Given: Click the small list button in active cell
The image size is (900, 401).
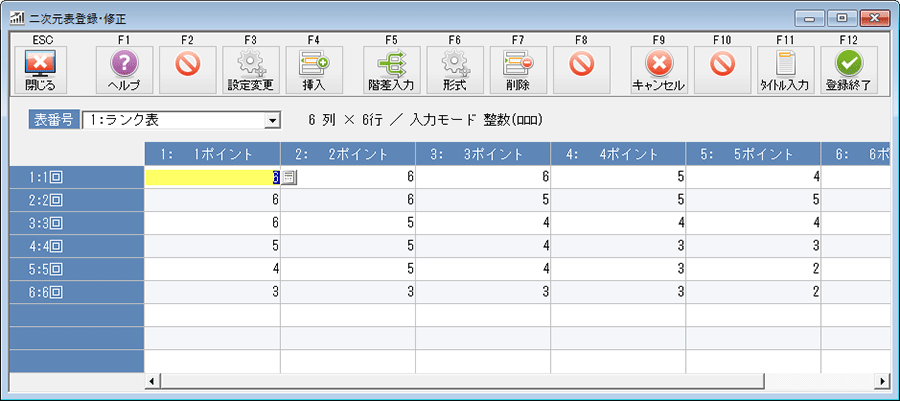Looking at the screenshot, I should tap(289, 177).
